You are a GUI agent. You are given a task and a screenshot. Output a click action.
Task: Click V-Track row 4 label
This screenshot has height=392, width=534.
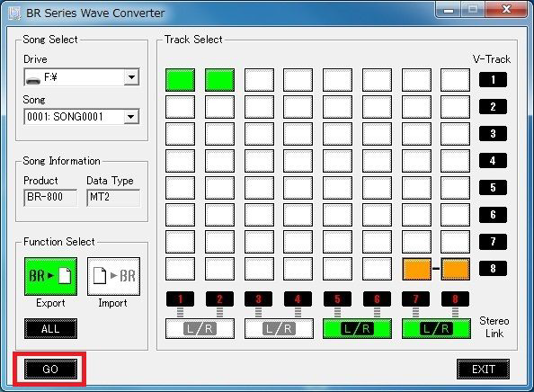tap(493, 160)
